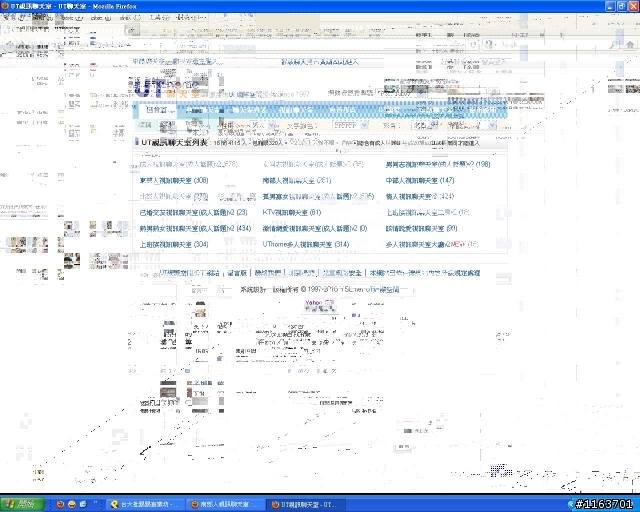Open 男同志視訊聊天室 (198) room
Viewport: 640px width, 512px height.
pyautogui.click(x=438, y=164)
